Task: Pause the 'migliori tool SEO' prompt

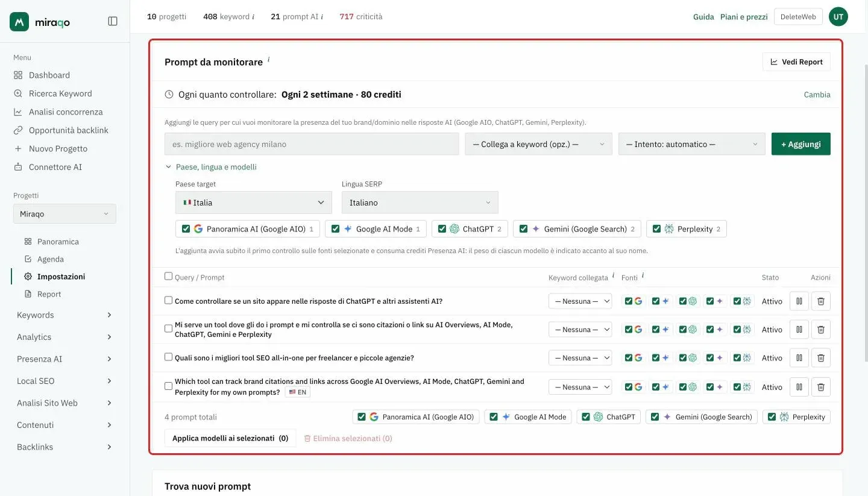Action: (799, 358)
